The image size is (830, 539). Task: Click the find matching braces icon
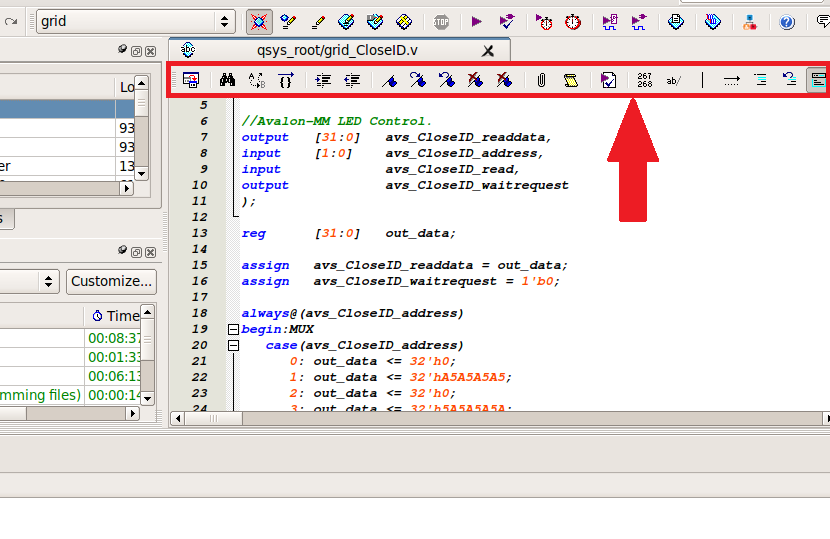(x=286, y=80)
